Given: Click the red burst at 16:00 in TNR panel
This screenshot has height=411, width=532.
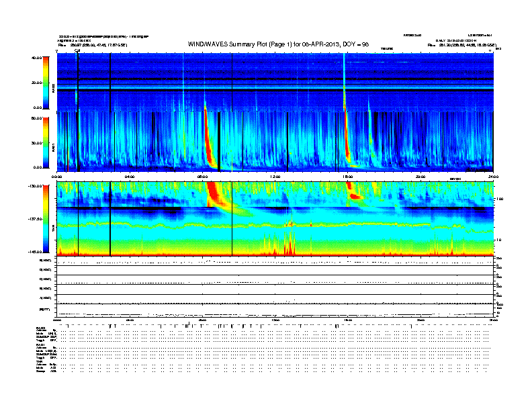Looking at the screenshot, I should pos(355,197).
